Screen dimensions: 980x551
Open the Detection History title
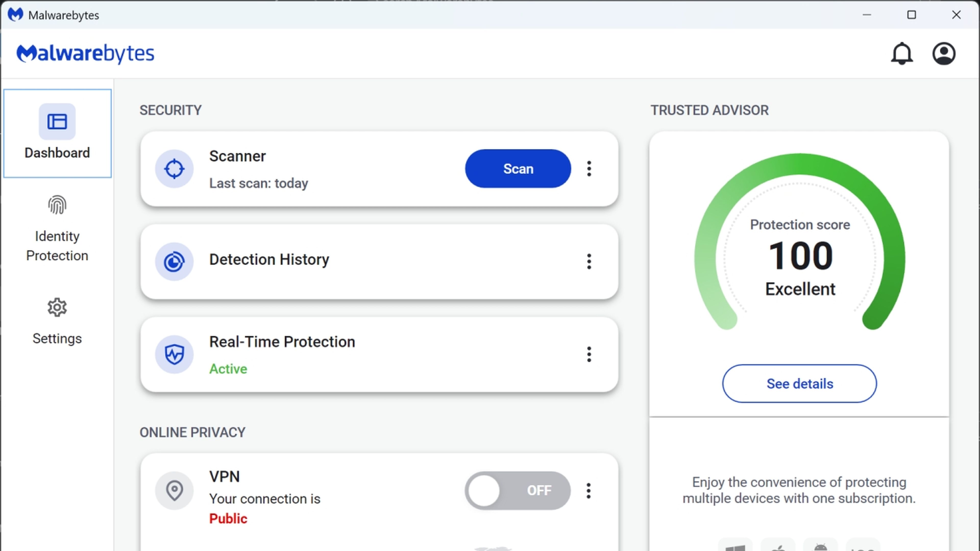pos(269,260)
